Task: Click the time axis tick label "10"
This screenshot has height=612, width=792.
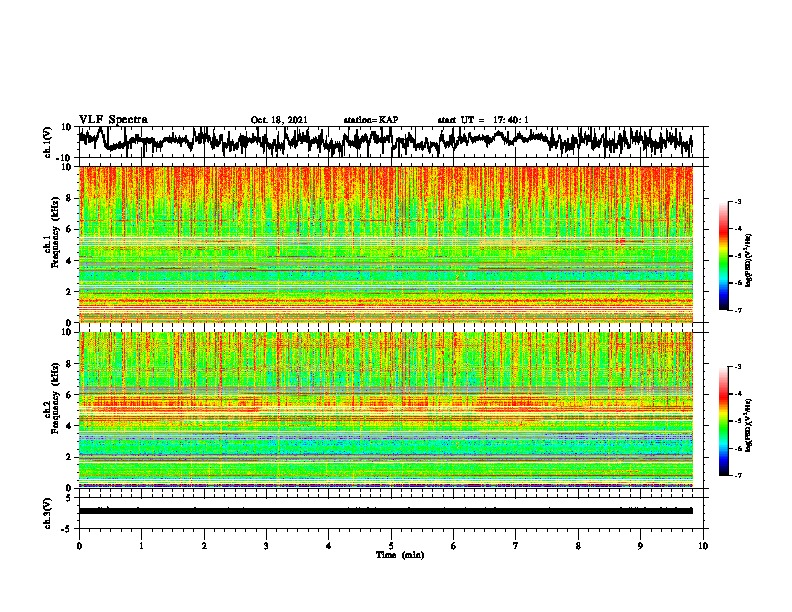Action: pos(703,546)
